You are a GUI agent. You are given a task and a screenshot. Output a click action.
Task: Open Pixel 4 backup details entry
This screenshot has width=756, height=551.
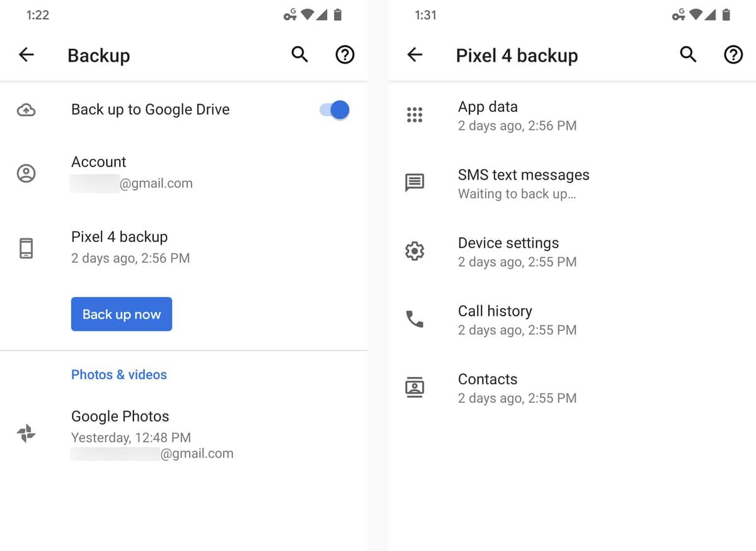tap(130, 246)
